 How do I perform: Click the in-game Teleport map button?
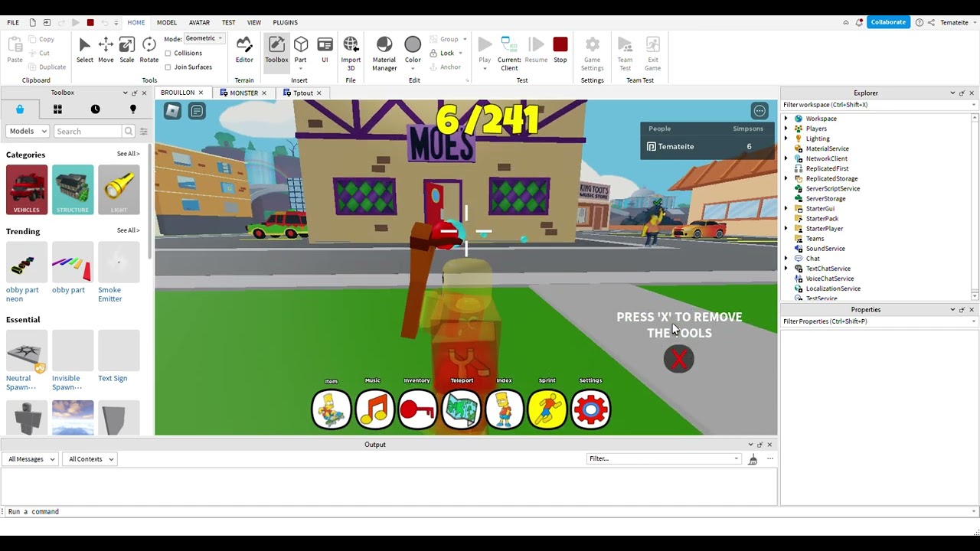click(x=461, y=409)
